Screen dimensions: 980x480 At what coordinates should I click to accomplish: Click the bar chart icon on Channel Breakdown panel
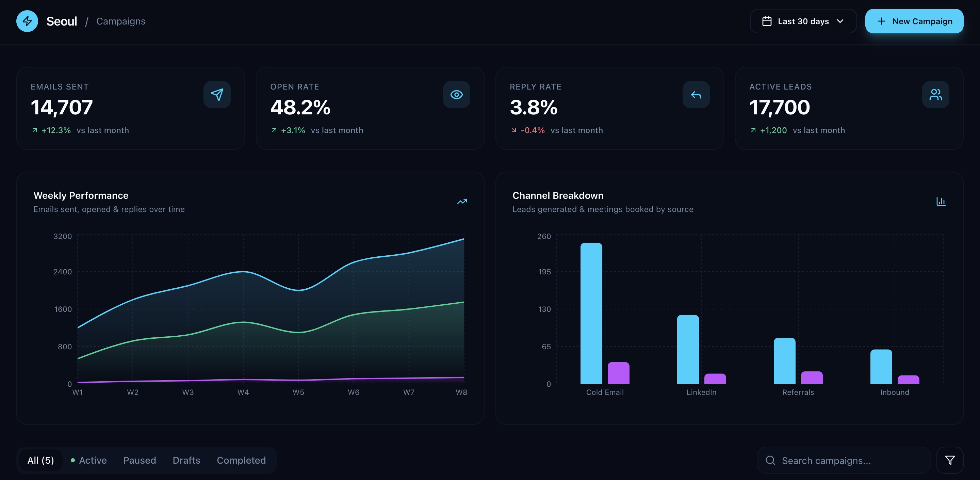[941, 202]
